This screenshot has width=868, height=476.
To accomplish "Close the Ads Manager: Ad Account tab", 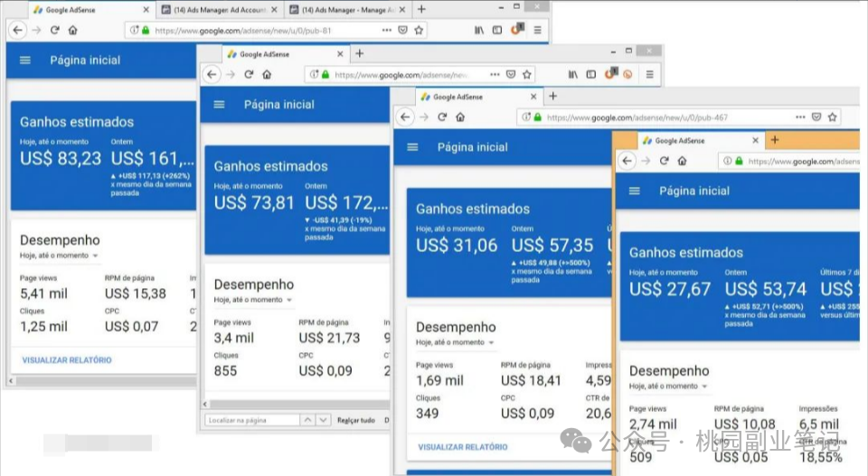I will pyautogui.click(x=274, y=9).
